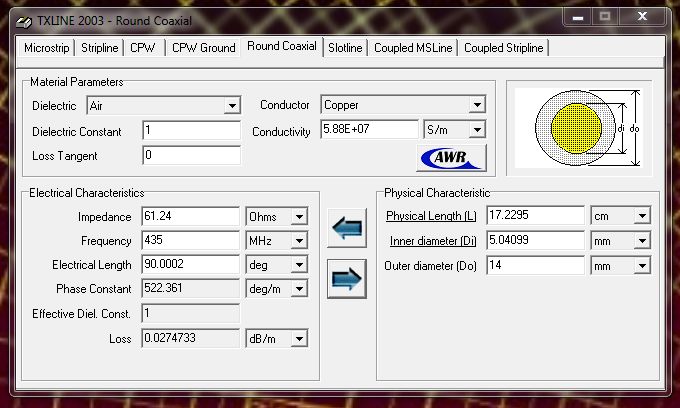
Task: Open the Outer diameter mm unit dropdown
Action: click(642, 265)
